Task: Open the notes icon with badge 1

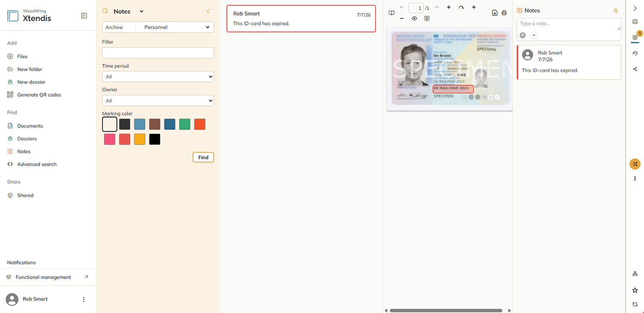Action: click(x=635, y=37)
